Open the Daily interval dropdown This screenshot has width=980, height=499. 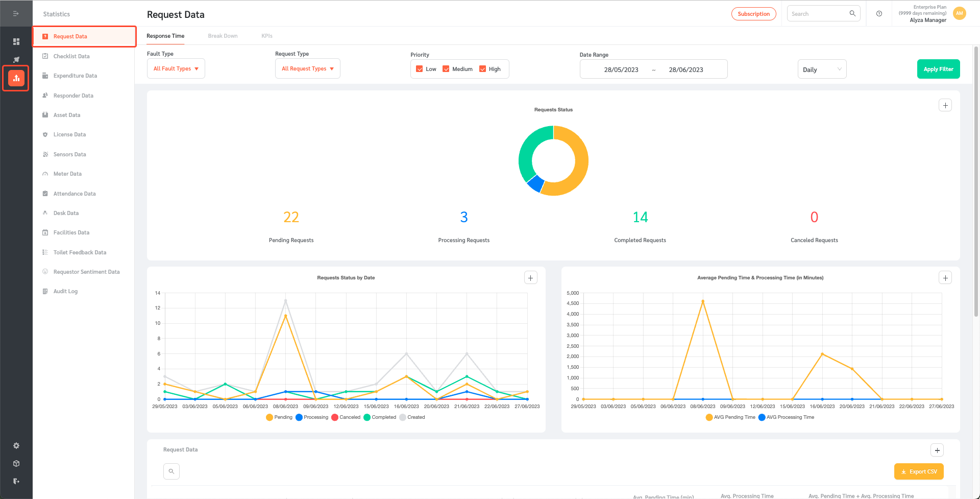click(822, 69)
